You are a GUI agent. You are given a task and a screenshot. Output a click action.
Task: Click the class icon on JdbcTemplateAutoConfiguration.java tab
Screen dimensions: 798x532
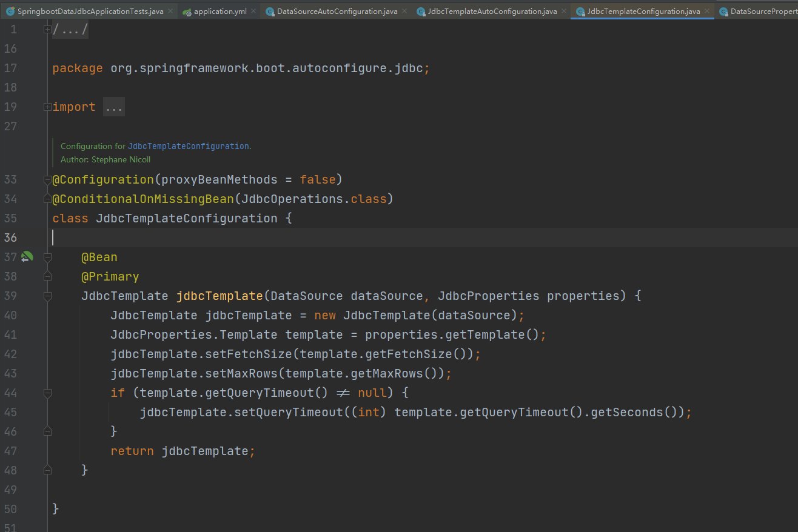click(x=420, y=12)
